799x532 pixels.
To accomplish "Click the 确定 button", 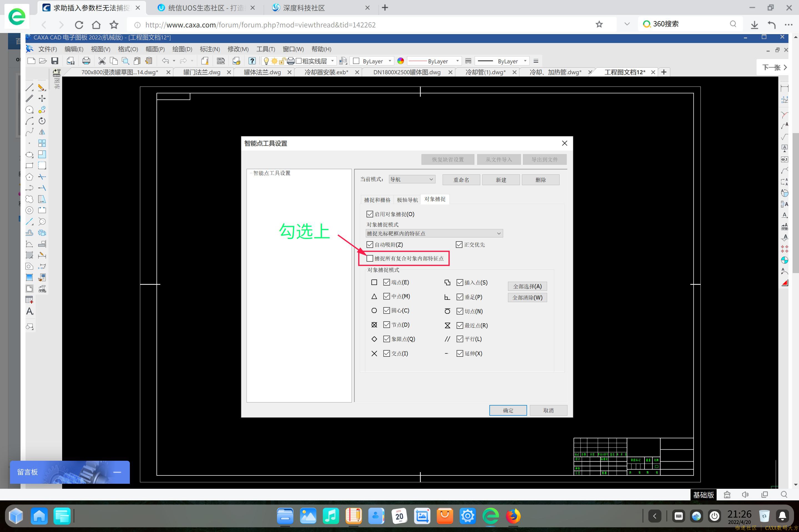I will click(508, 410).
